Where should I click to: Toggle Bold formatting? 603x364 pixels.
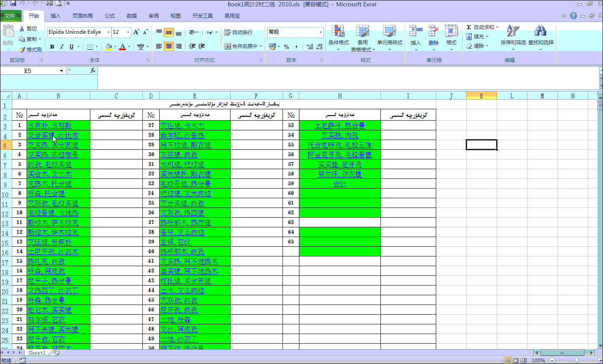[x=52, y=47]
